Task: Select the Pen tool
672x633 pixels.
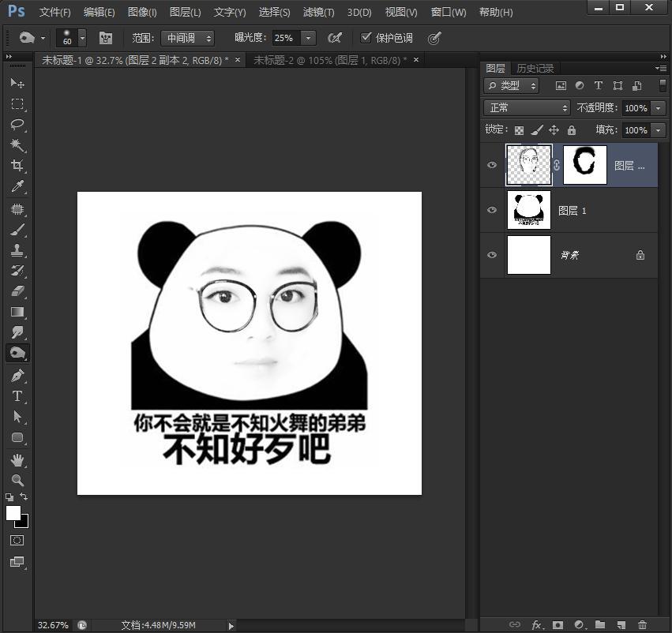Action: pos(17,376)
